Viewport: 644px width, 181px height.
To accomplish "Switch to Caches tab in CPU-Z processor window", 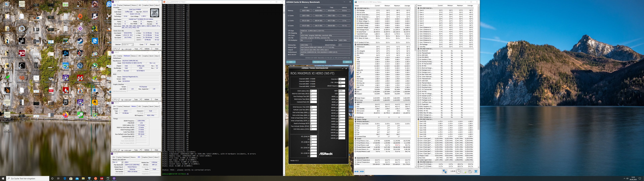I will pyautogui.click(x=120, y=5).
